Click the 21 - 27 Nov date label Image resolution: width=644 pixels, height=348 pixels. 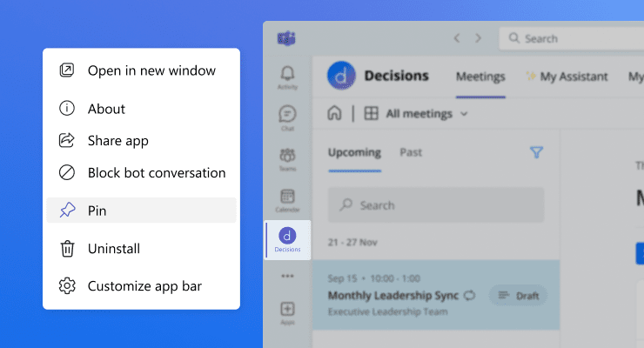tap(352, 243)
